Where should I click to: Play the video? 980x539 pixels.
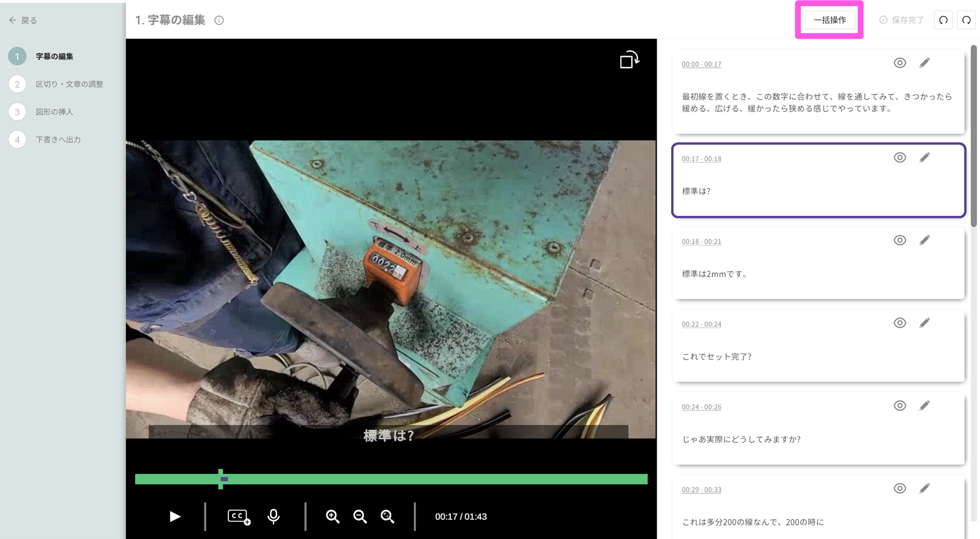tap(175, 516)
